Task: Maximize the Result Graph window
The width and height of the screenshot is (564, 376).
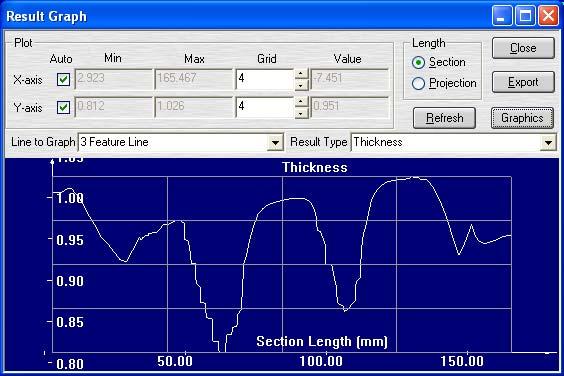Action: 525,16
